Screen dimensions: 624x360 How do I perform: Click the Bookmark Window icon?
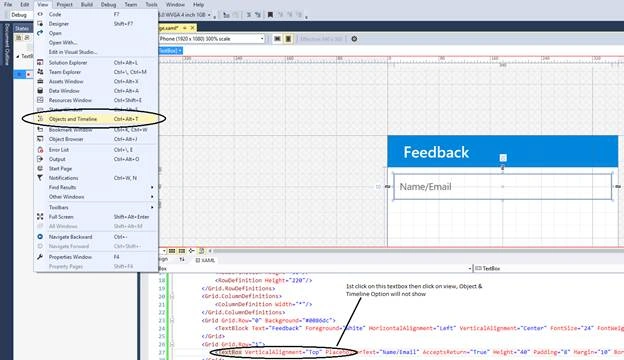[x=40, y=130]
